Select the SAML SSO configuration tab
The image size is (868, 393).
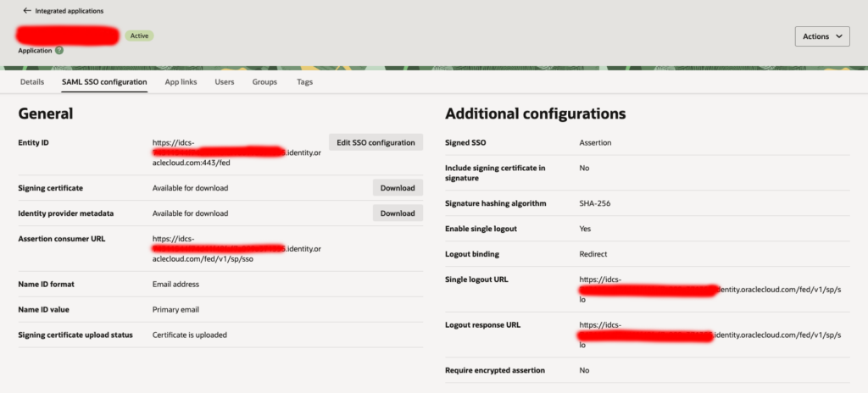[x=104, y=82]
